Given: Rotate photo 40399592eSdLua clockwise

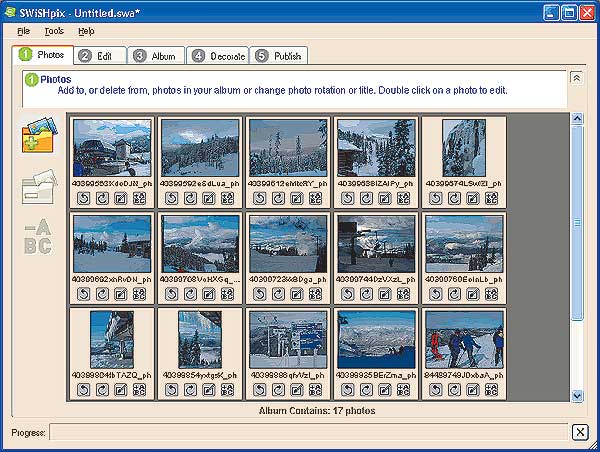Looking at the screenshot, I should pos(189,198).
